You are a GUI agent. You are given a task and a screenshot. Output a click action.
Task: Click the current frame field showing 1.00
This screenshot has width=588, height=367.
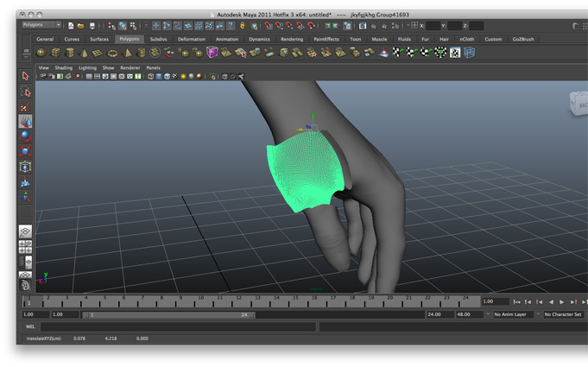tap(495, 301)
